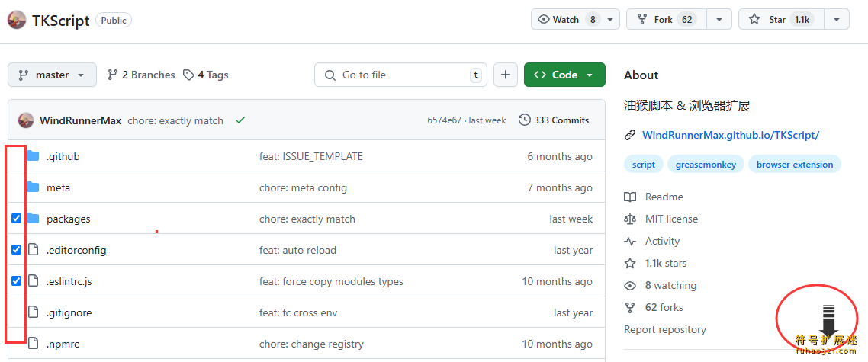
Task: Click the Fork button
Action: click(667, 19)
